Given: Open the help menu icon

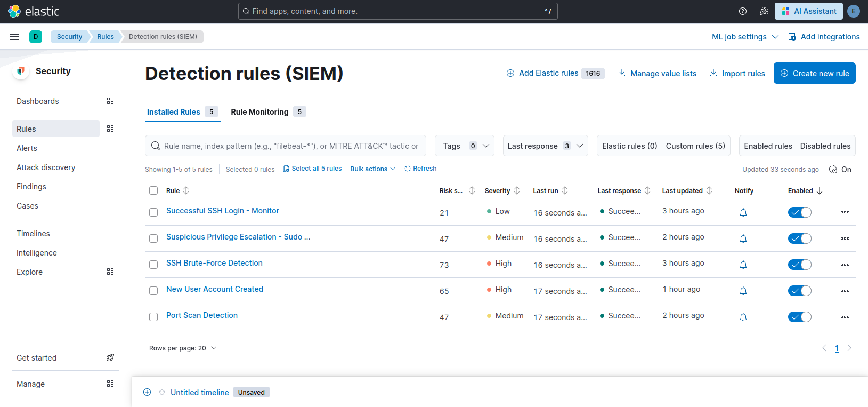Looking at the screenshot, I should [742, 11].
